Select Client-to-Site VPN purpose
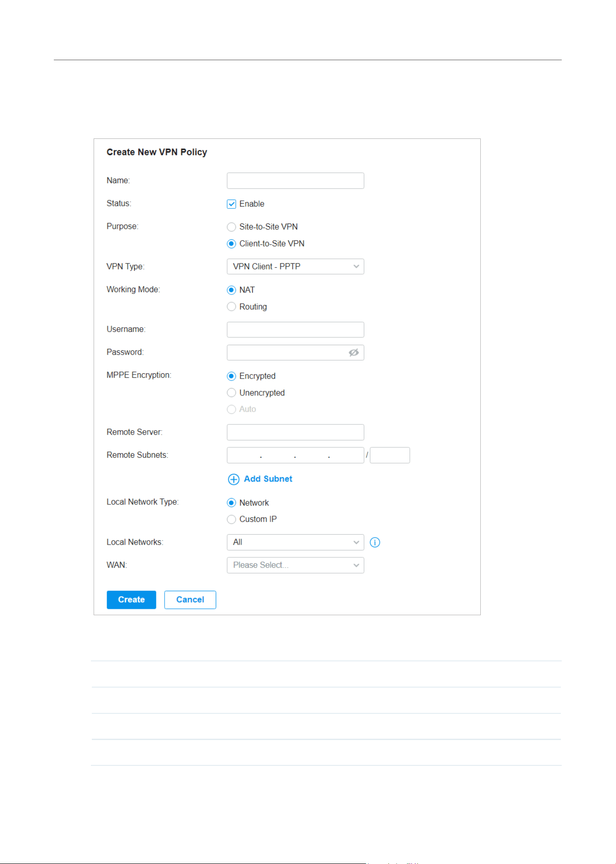The image size is (616, 864). tap(232, 244)
